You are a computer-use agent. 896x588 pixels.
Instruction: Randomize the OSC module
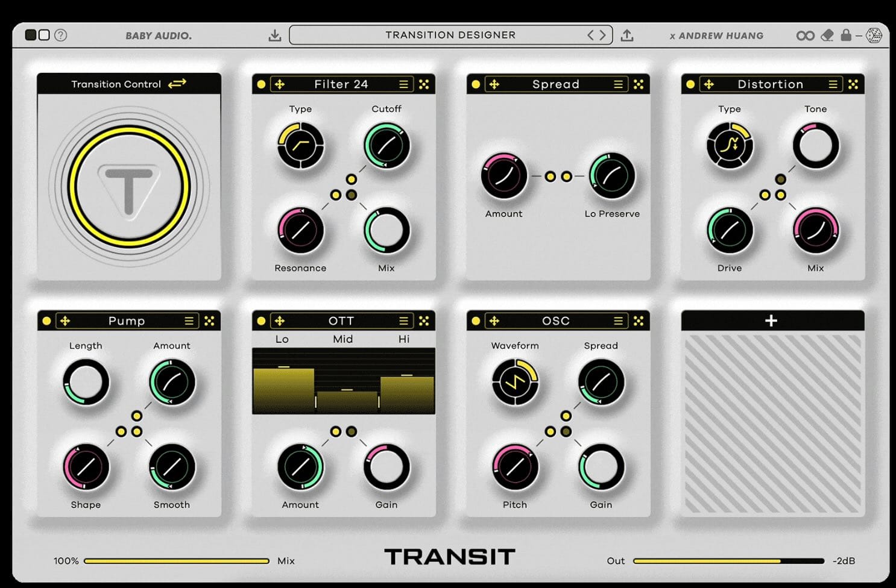(x=639, y=321)
